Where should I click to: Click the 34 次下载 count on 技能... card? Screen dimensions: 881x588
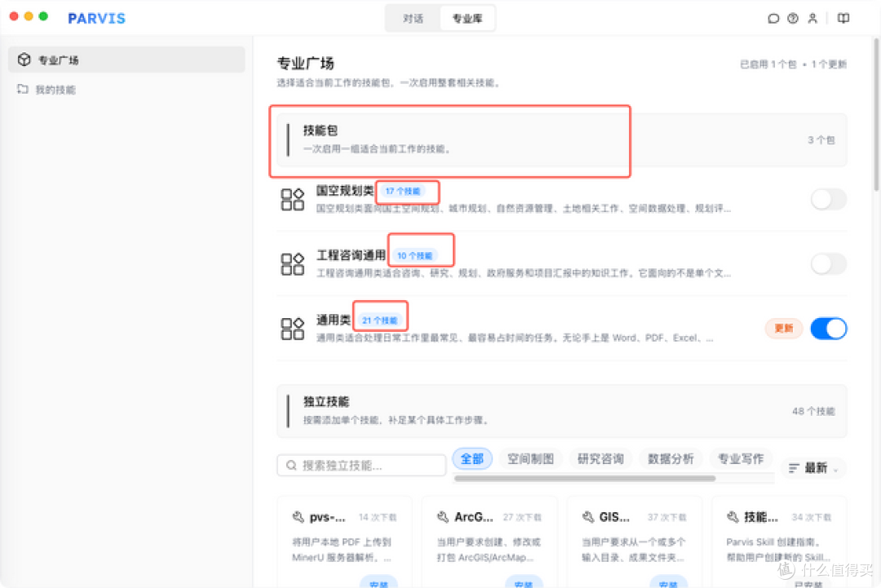click(812, 517)
